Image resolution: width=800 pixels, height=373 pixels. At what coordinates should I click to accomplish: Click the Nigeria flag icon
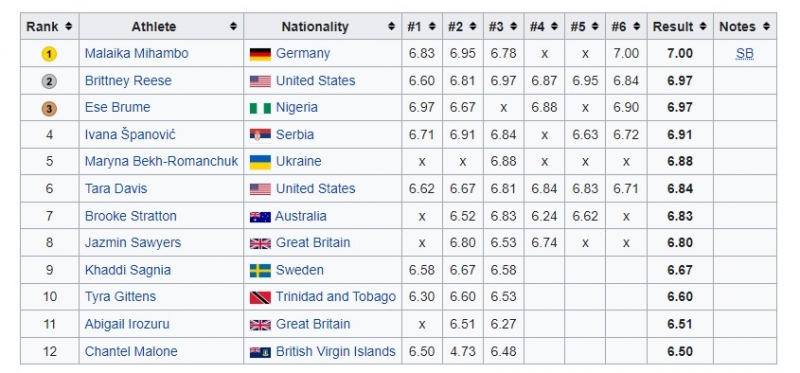coord(260,108)
